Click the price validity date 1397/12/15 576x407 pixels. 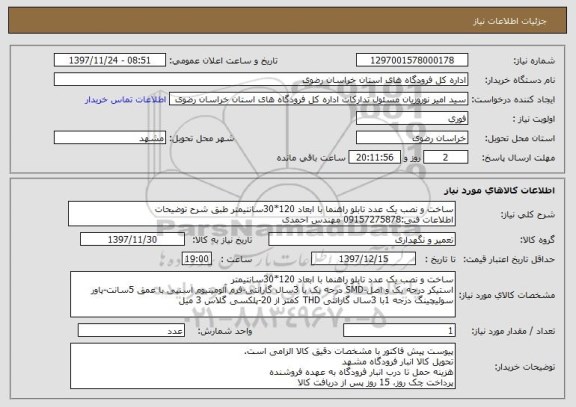point(363,259)
